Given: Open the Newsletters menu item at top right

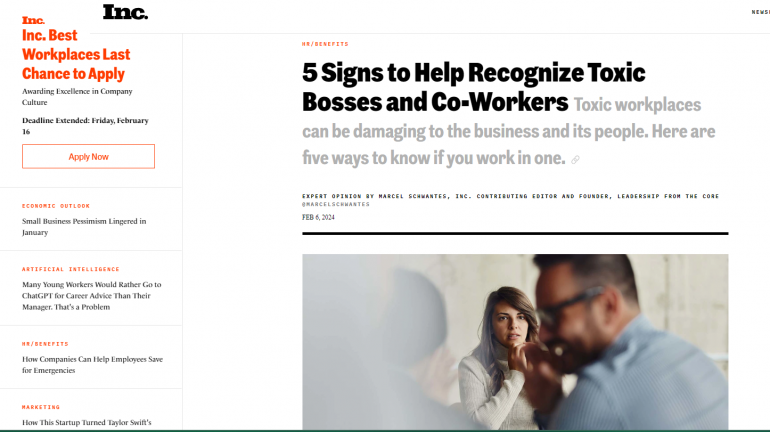Looking at the screenshot, I should coord(761,12).
